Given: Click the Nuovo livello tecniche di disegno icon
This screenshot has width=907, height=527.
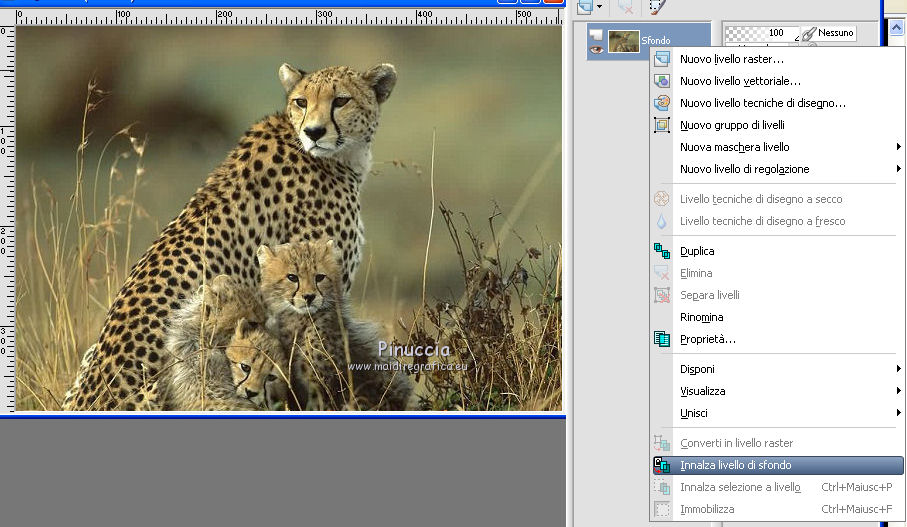Looking at the screenshot, I should pyautogui.click(x=661, y=103).
